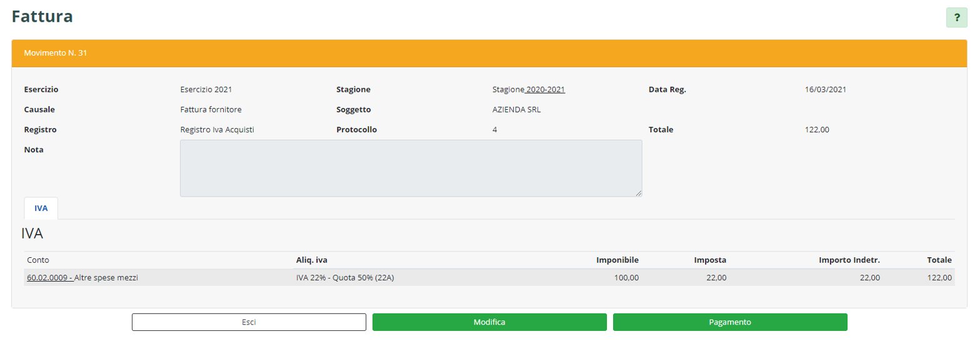Select the Conto column header
This screenshot has height=349, width=980.
click(38, 260)
